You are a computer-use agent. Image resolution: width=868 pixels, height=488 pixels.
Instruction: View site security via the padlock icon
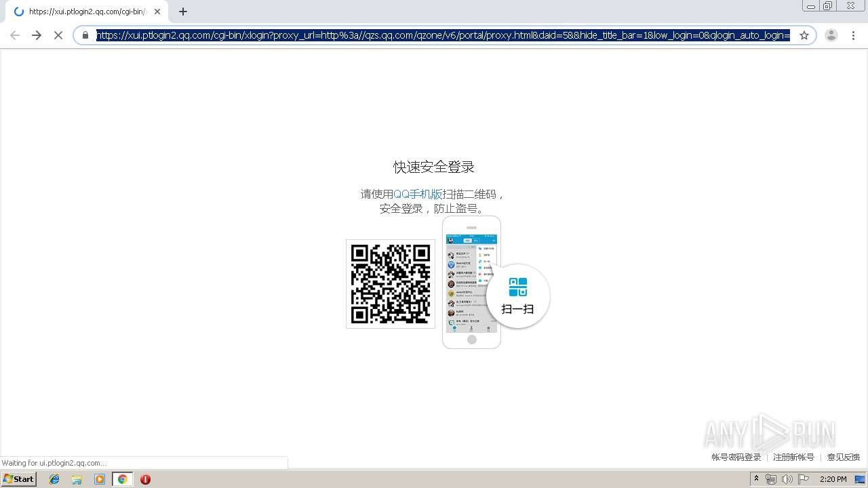pyautogui.click(x=85, y=35)
